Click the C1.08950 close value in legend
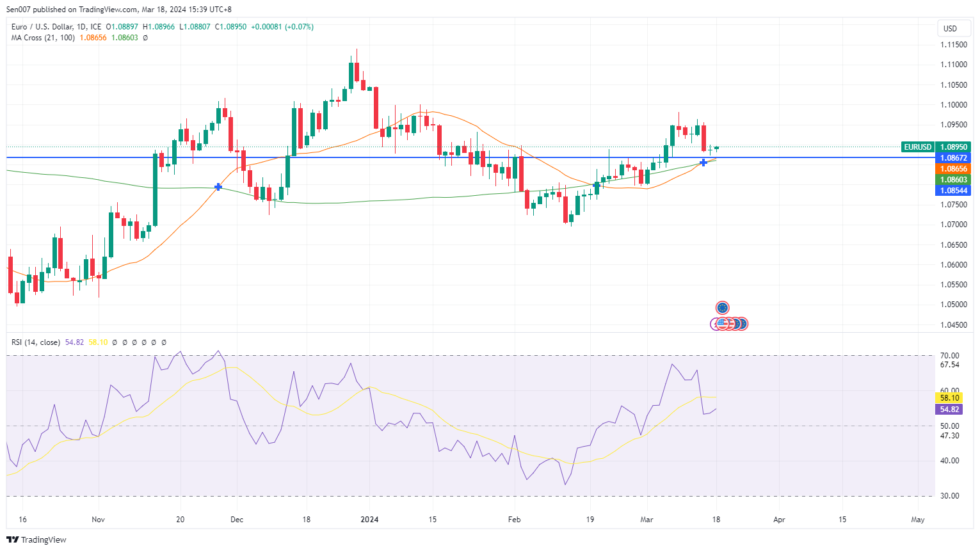The image size is (980, 551). tap(230, 27)
